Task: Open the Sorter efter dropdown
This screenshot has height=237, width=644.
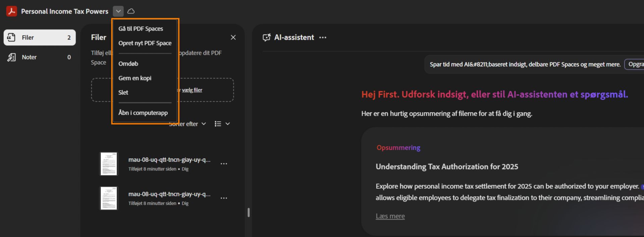Action: [x=187, y=124]
